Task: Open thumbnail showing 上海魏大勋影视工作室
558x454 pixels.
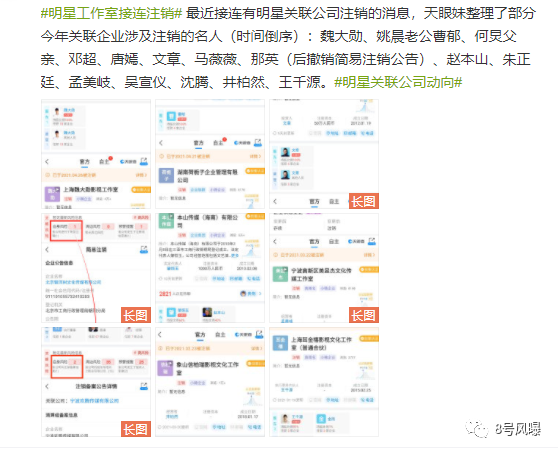Action: tap(96, 154)
